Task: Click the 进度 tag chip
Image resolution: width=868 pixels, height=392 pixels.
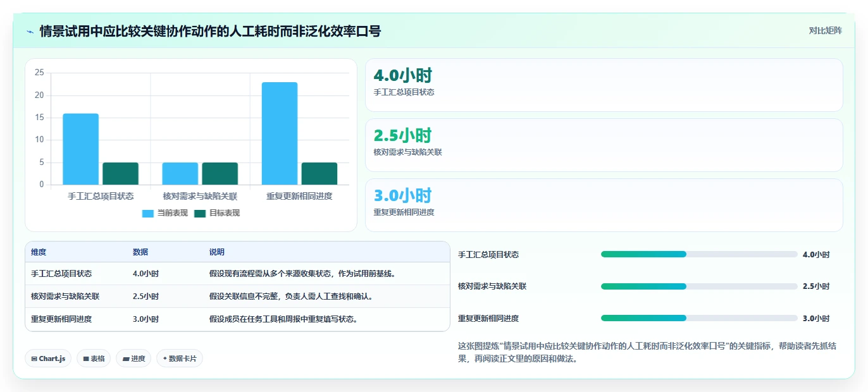Action: tap(133, 358)
